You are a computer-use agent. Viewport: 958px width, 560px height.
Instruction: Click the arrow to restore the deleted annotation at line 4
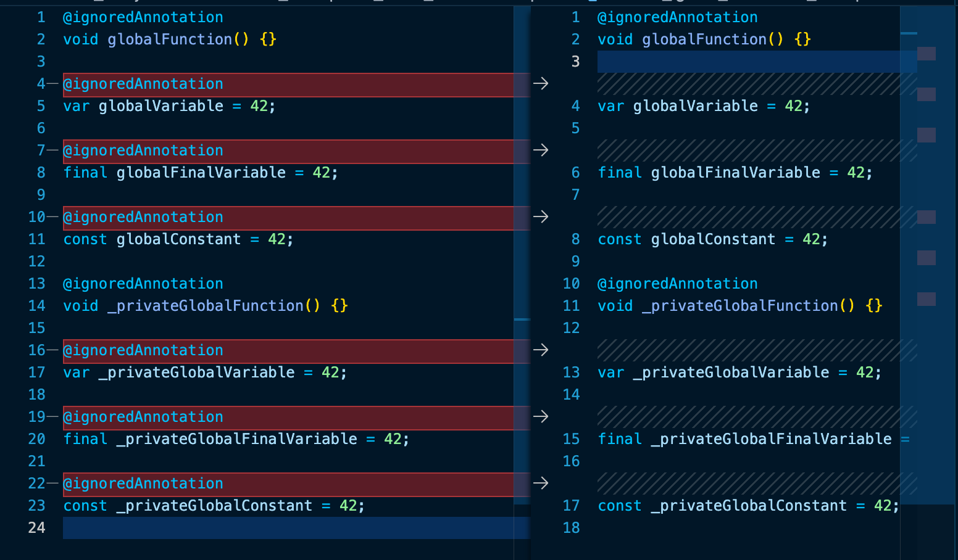click(541, 83)
